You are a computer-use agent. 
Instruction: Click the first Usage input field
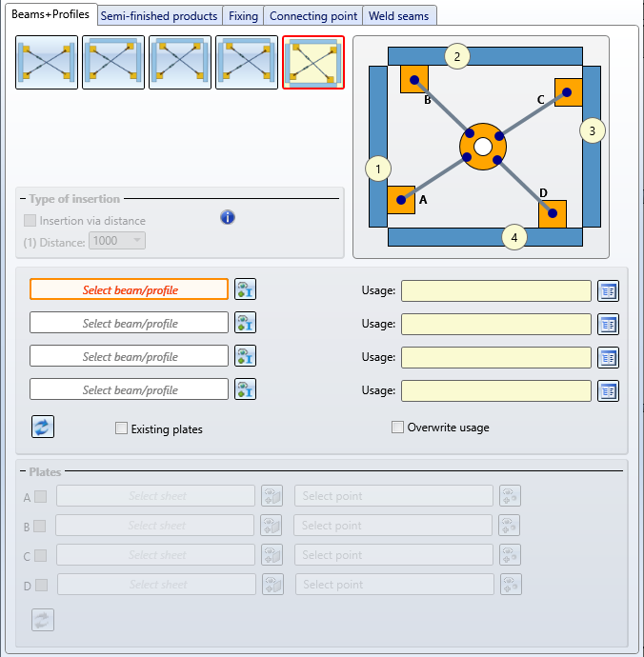pos(496,290)
